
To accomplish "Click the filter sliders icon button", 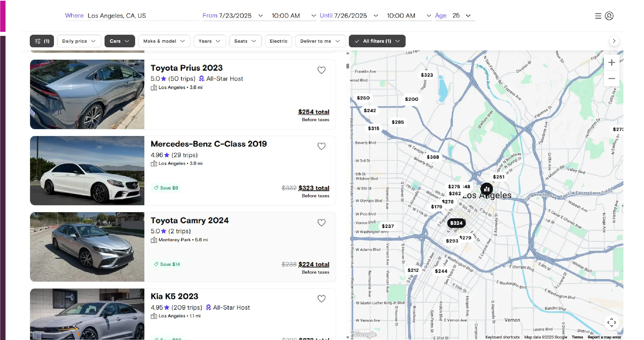I will pyautogui.click(x=42, y=41).
